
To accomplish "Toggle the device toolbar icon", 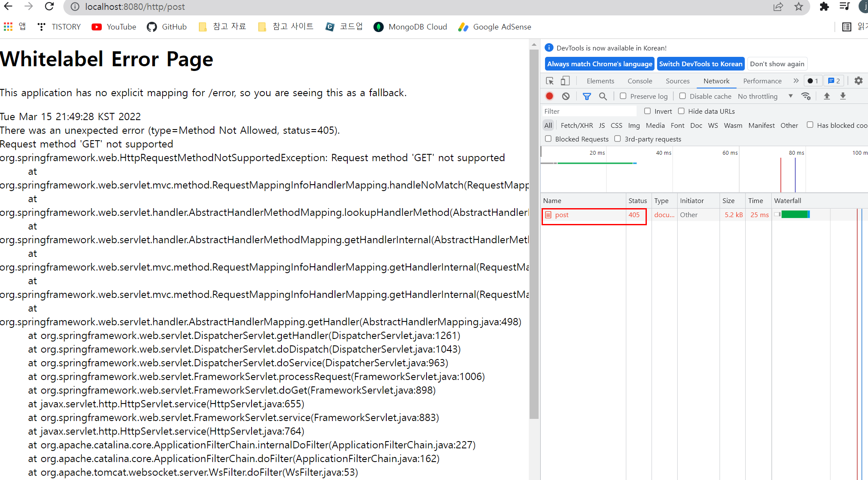I will pos(565,81).
